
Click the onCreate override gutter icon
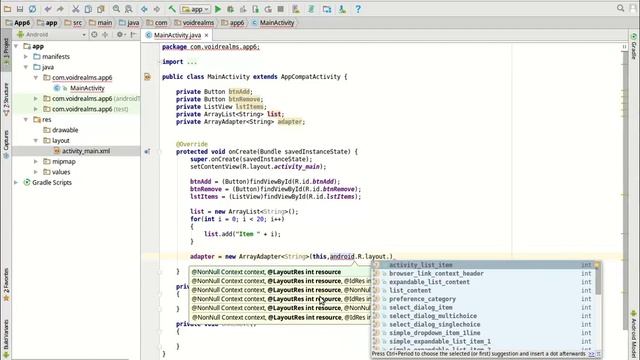(147, 151)
